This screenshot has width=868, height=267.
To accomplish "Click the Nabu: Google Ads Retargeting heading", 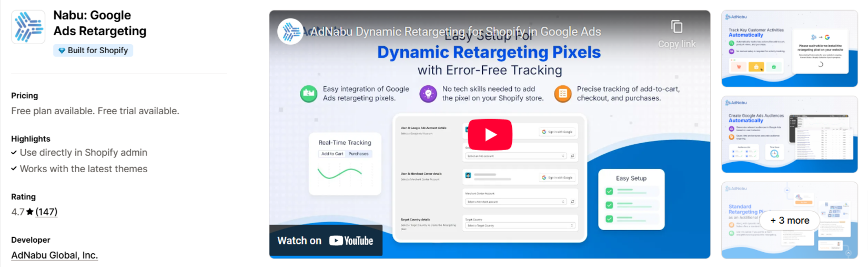I will coord(100,23).
